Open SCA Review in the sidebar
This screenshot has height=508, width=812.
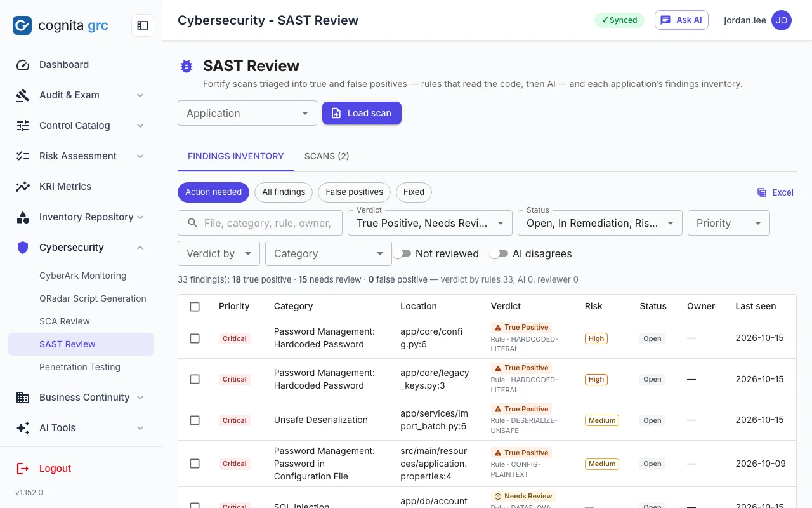click(x=81, y=321)
